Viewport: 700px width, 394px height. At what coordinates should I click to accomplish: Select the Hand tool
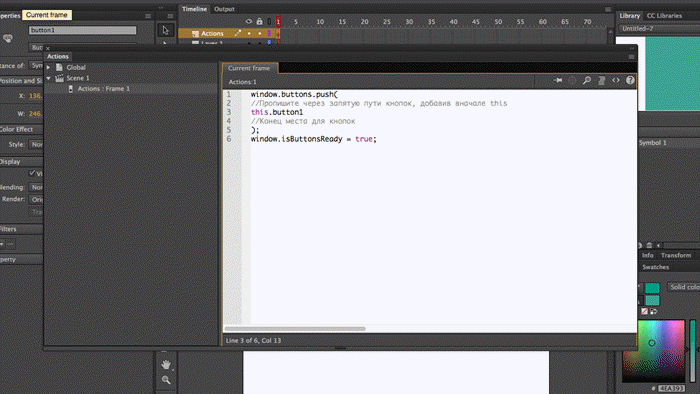[166, 365]
